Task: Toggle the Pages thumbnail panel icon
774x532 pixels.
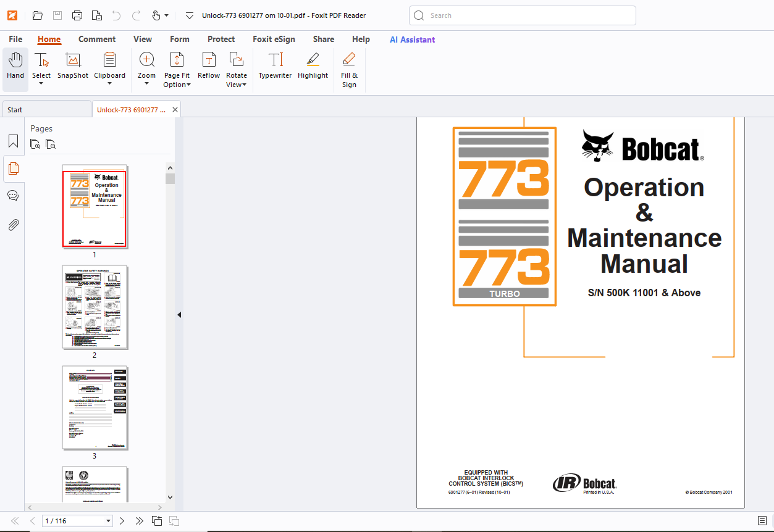Action: click(13, 168)
